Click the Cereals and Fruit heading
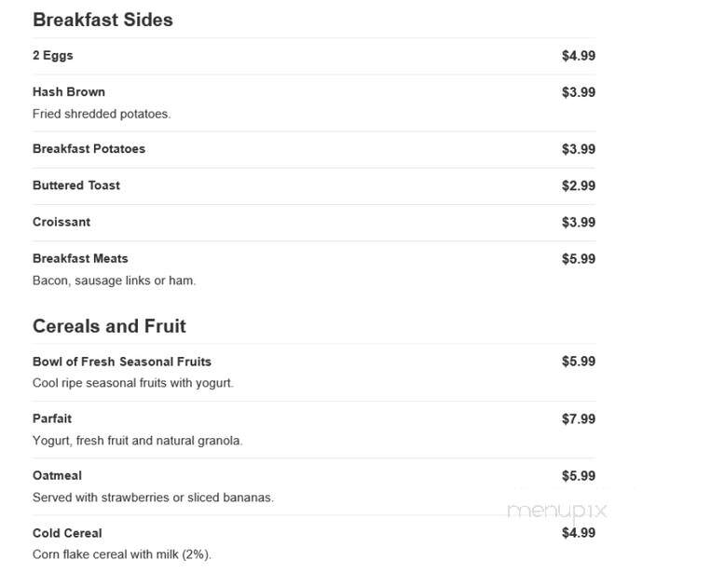This screenshot has width=724, height=588. 109,326
